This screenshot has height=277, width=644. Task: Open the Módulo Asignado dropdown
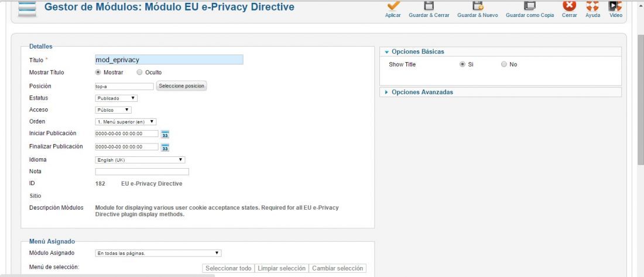[x=158, y=253]
